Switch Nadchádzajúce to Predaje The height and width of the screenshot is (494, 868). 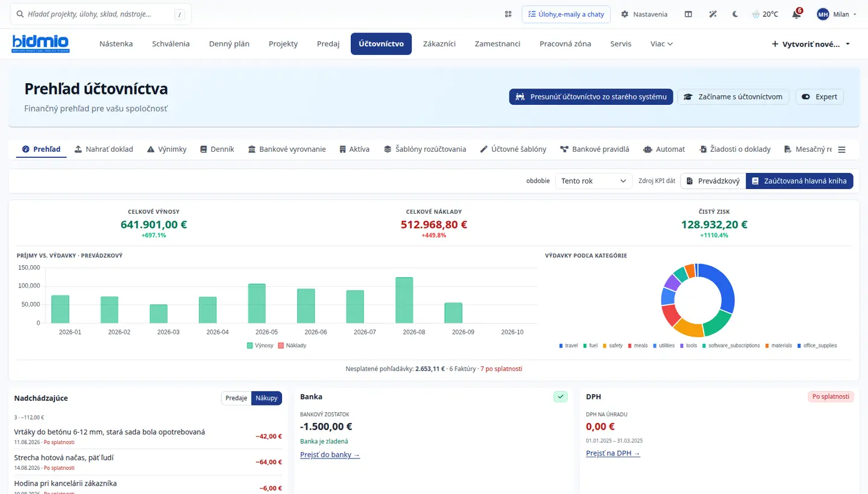click(x=236, y=398)
